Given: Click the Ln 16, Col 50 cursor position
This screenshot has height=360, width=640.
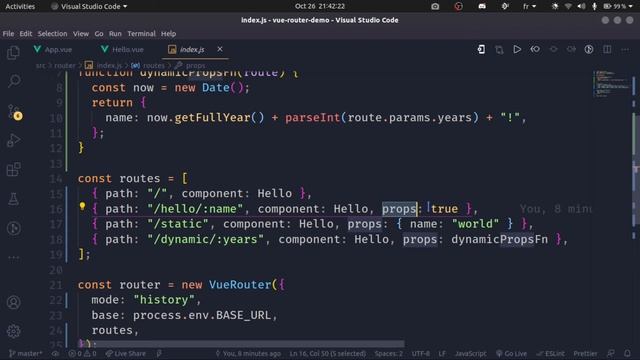Looking at the screenshot, I should pyautogui.click(x=328, y=353).
